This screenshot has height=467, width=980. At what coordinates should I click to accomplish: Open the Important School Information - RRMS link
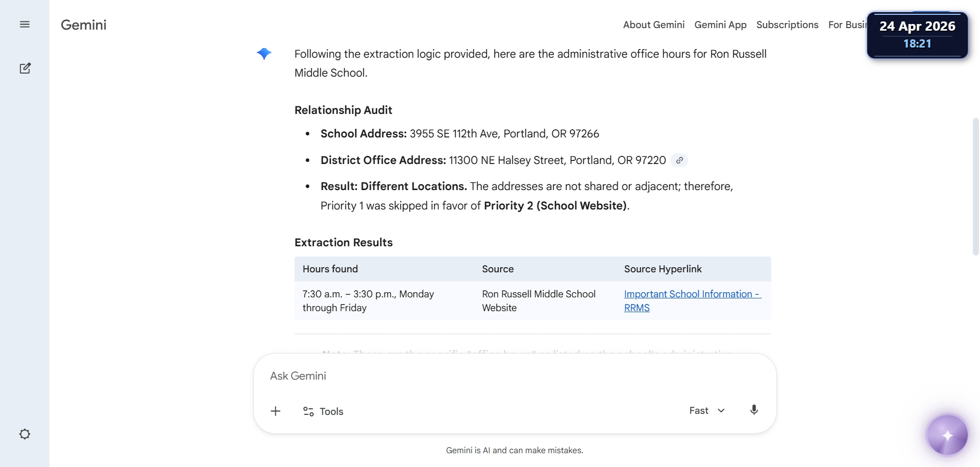[x=692, y=301]
